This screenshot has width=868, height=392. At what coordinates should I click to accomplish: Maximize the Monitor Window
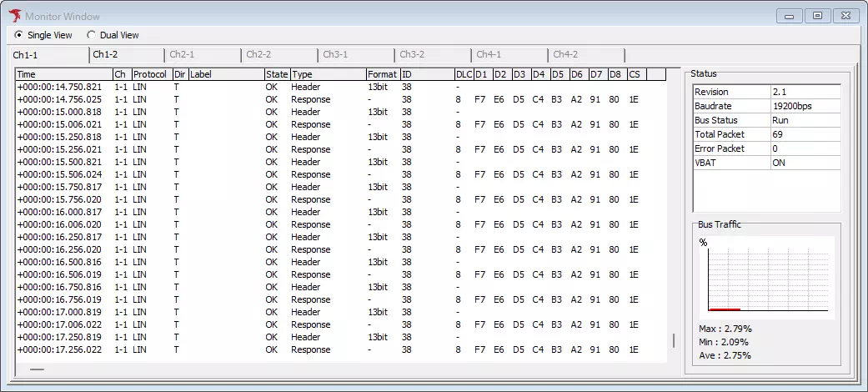point(818,15)
